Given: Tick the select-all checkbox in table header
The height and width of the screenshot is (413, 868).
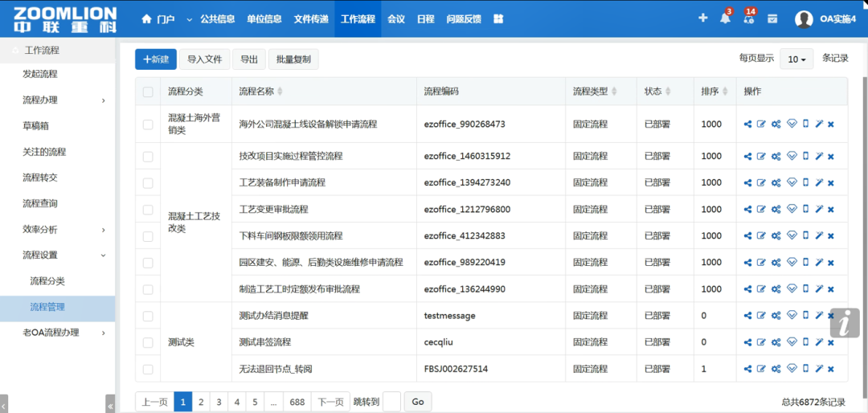Looking at the screenshot, I should coord(148,92).
